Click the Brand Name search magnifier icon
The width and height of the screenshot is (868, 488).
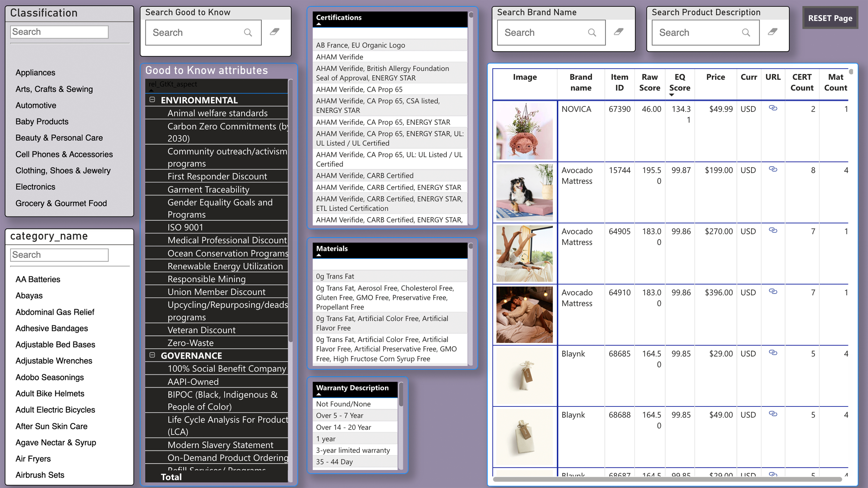click(592, 32)
